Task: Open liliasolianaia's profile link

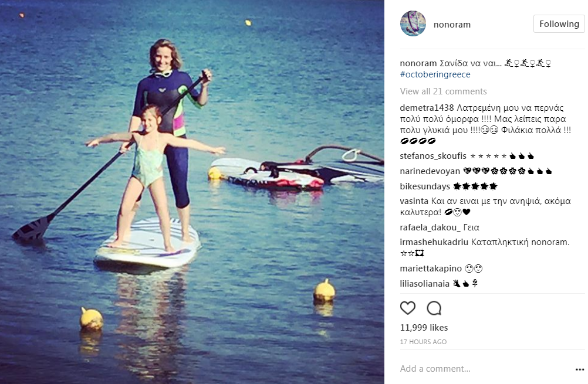Action: coord(424,284)
